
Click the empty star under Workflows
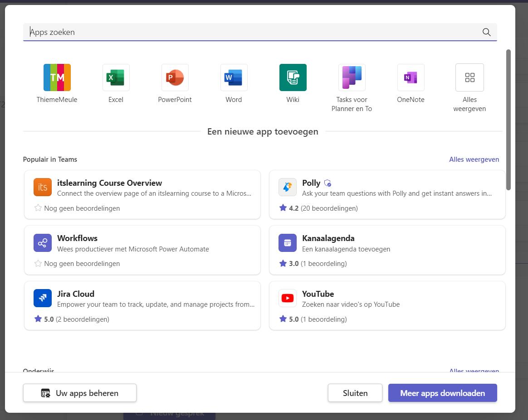(38, 263)
